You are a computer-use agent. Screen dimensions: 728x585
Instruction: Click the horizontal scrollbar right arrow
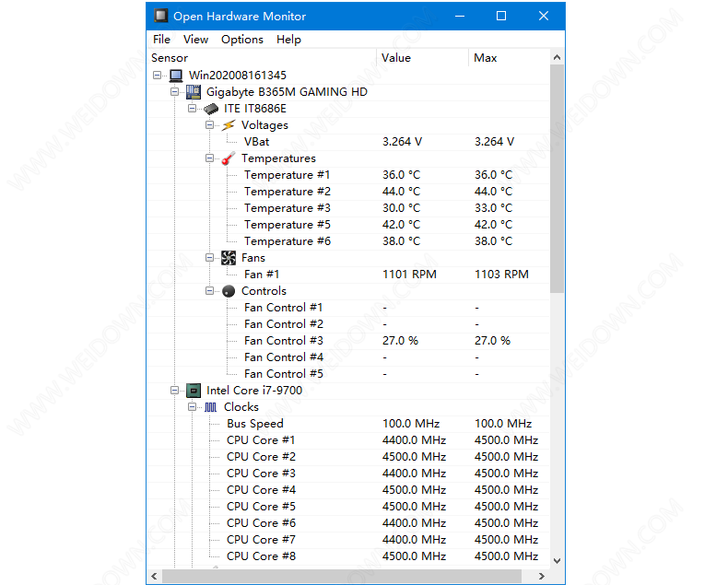[x=541, y=577]
